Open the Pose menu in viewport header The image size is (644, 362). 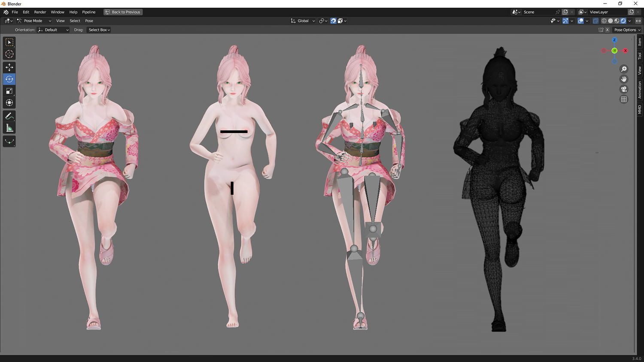pyautogui.click(x=89, y=21)
